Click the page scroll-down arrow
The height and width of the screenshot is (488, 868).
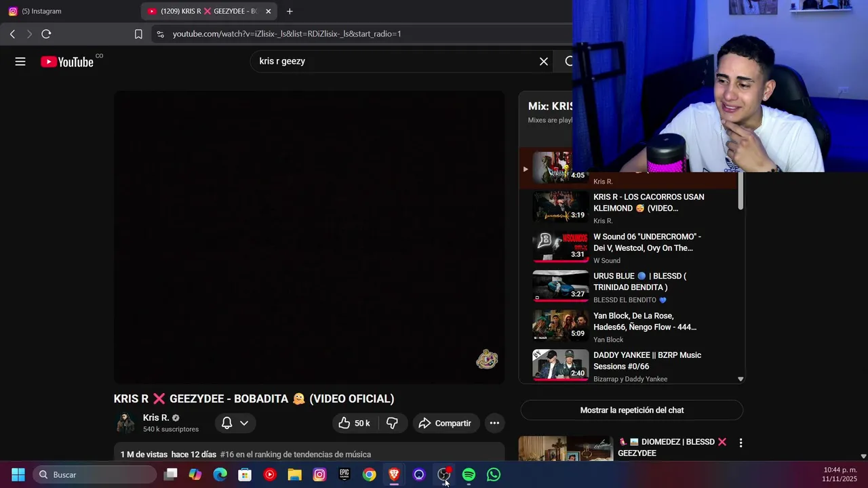pyautogui.click(x=863, y=457)
